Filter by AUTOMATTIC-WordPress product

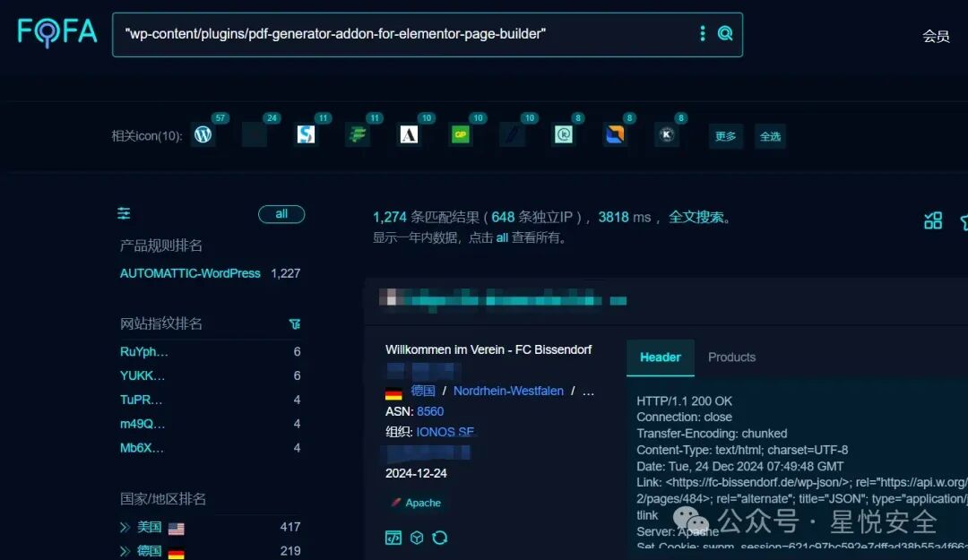click(x=190, y=273)
